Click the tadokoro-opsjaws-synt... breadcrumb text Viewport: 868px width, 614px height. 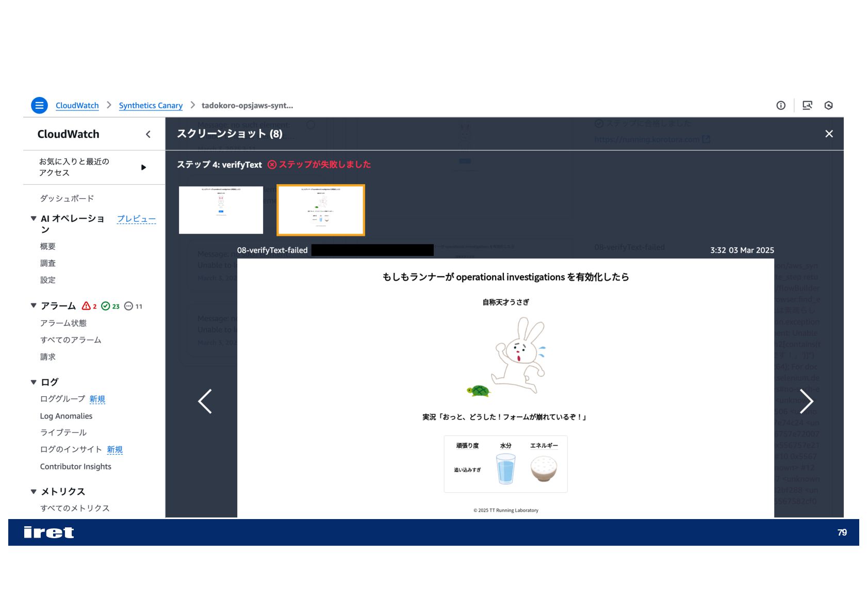(247, 105)
